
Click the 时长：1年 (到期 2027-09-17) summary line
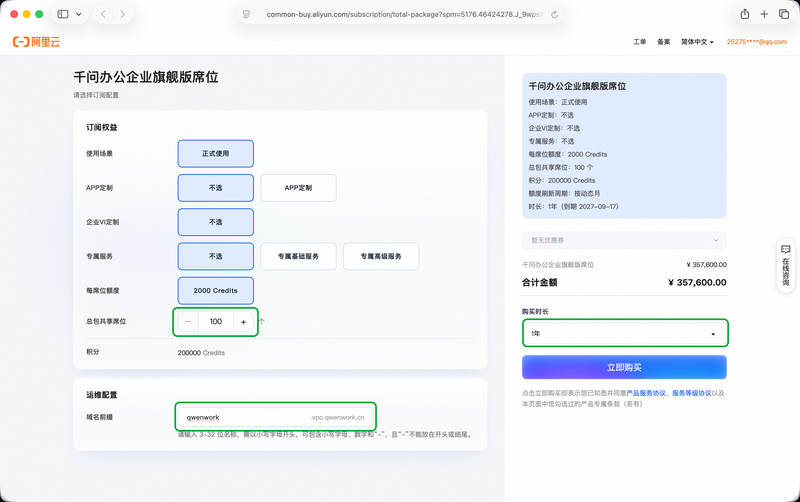[x=573, y=207]
